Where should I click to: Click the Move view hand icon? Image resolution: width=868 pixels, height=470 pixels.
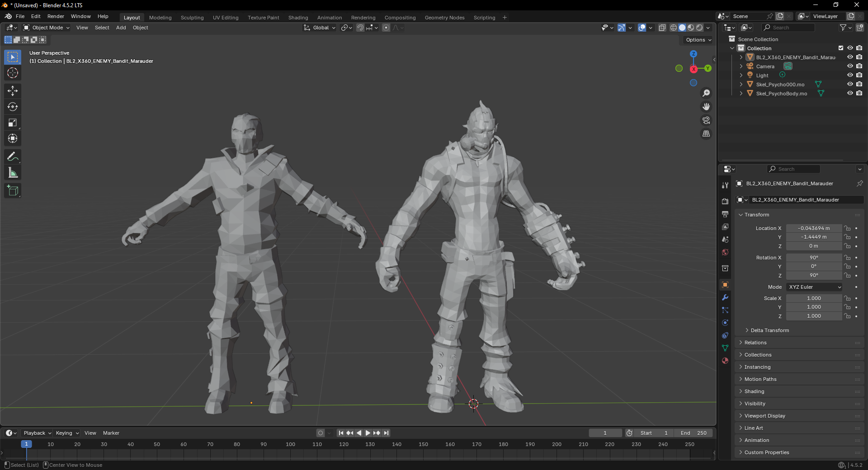tap(706, 107)
